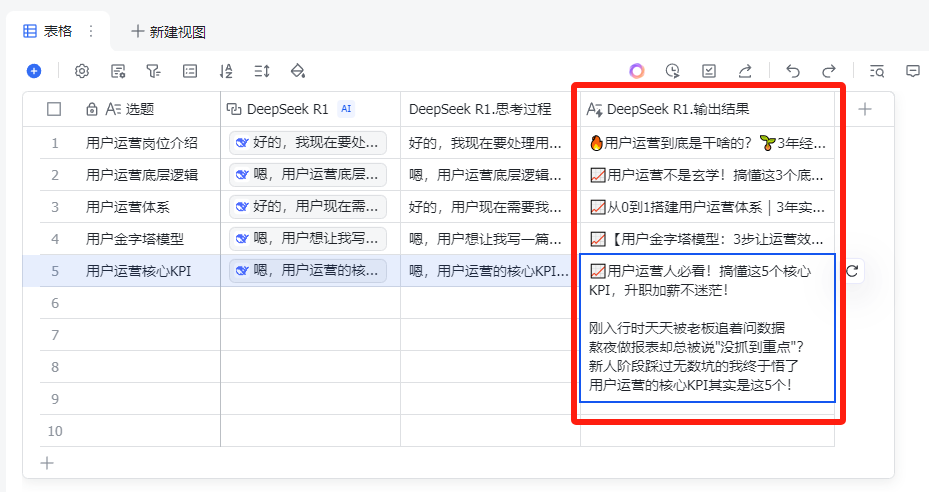The height and width of the screenshot is (492, 929).
Task: Select output cell 用户金字塔模型：3步
Action: point(707,239)
